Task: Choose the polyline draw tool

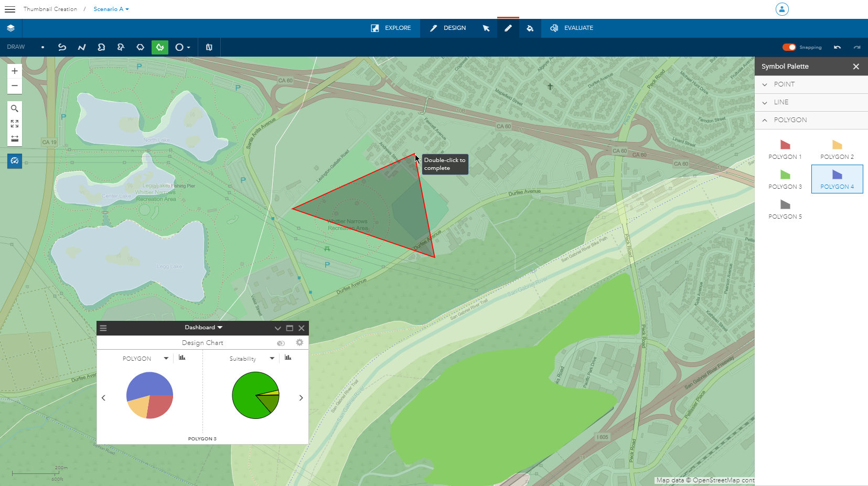Action: (82, 47)
